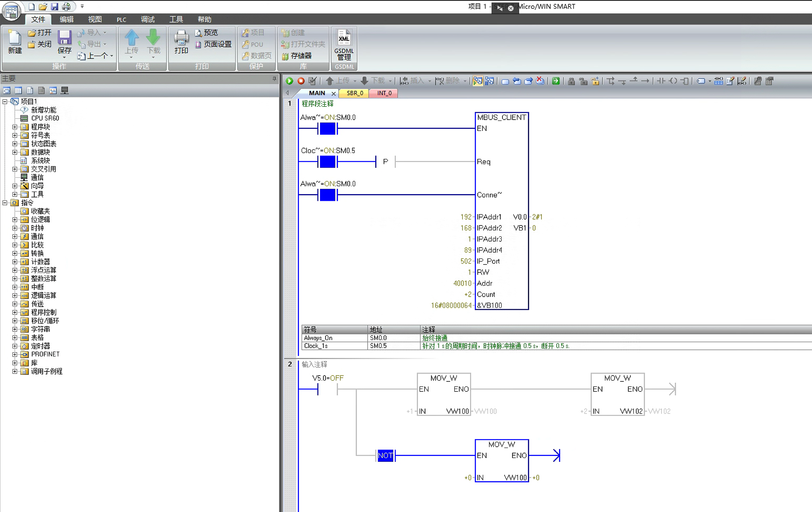Image resolution: width=812 pixels, height=512 pixels.
Task: Click the insert coil icon in toolbar
Action: tap(673, 81)
